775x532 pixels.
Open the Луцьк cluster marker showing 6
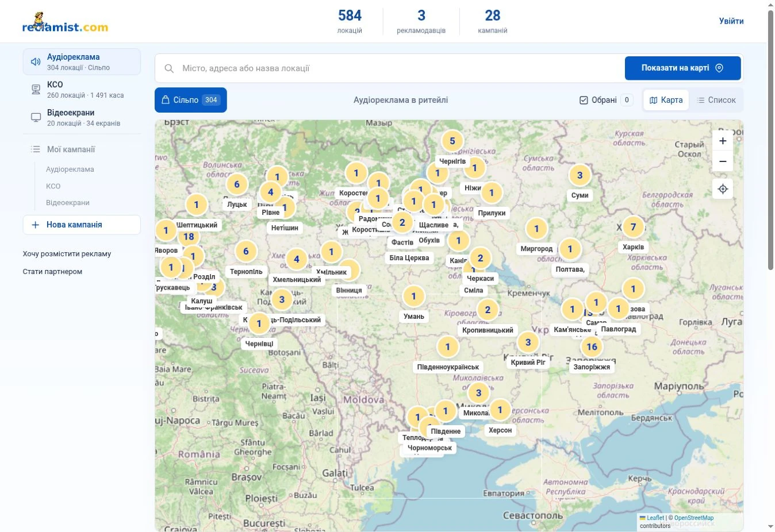237,184
